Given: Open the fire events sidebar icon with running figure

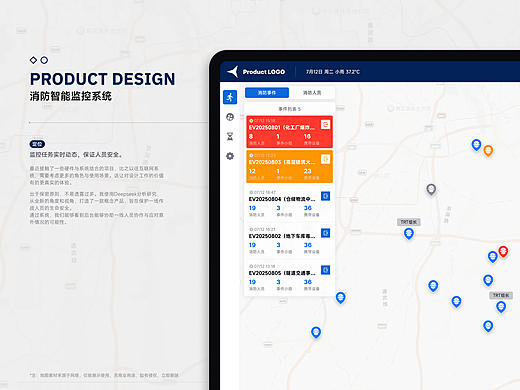Looking at the screenshot, I should [x=230, y=97].
